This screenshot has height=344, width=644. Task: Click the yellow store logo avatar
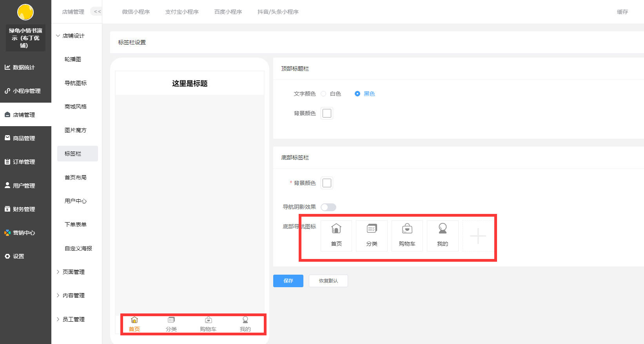tap(25, 12)
